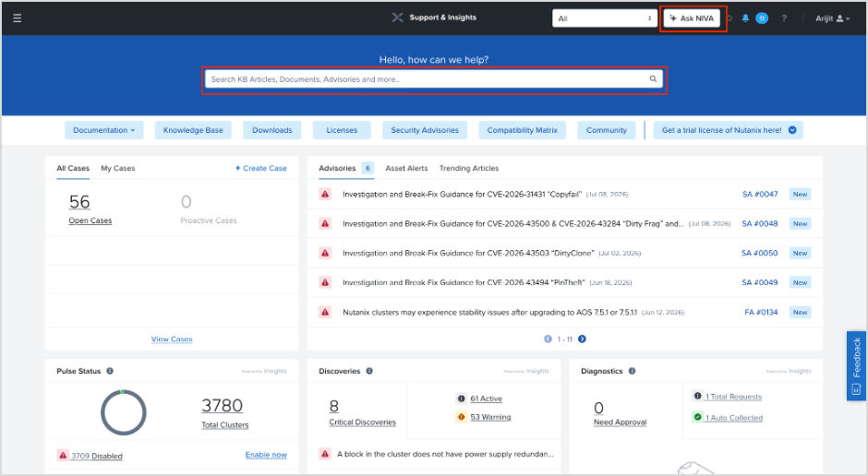
Task: Click the green Auto Collected check icon
Action: point(697,417)
